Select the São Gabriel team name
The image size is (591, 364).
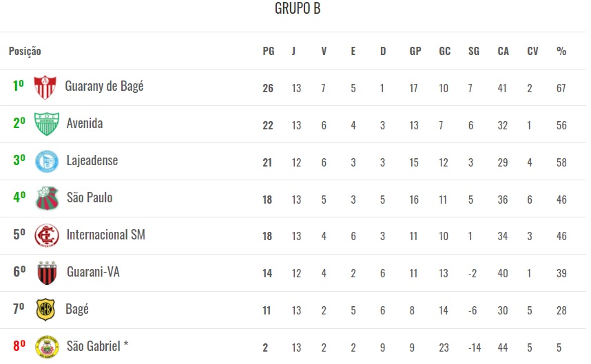[98, 346]
